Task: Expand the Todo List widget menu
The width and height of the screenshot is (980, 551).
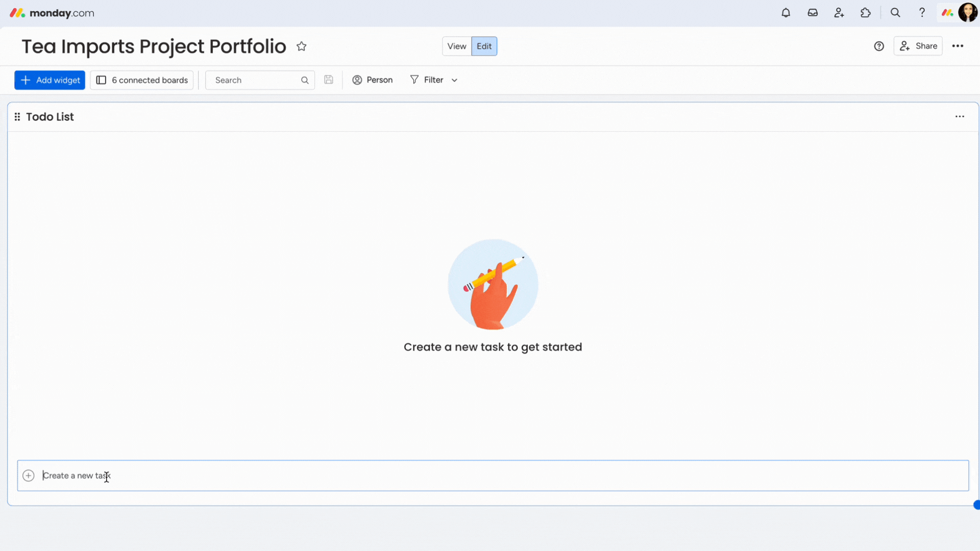Action: [x=959, y=116]
